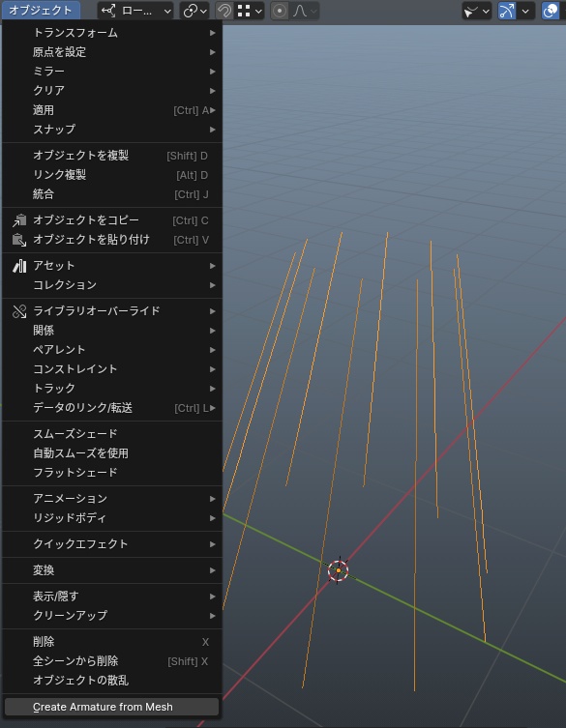This screenshot has height=728, width=566.
Task: Select 統合 to join objects
Action: point(112,194)
